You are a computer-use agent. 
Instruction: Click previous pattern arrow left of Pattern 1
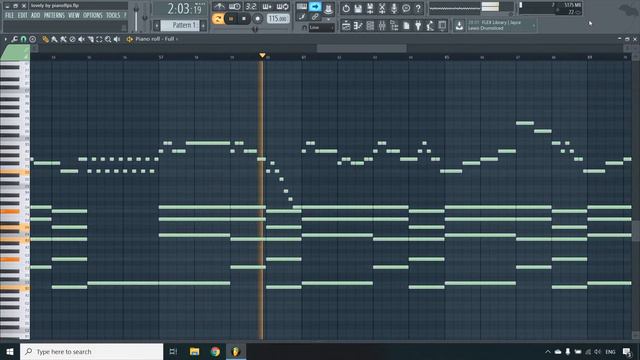pyautogui.click(x=156, y=26)
